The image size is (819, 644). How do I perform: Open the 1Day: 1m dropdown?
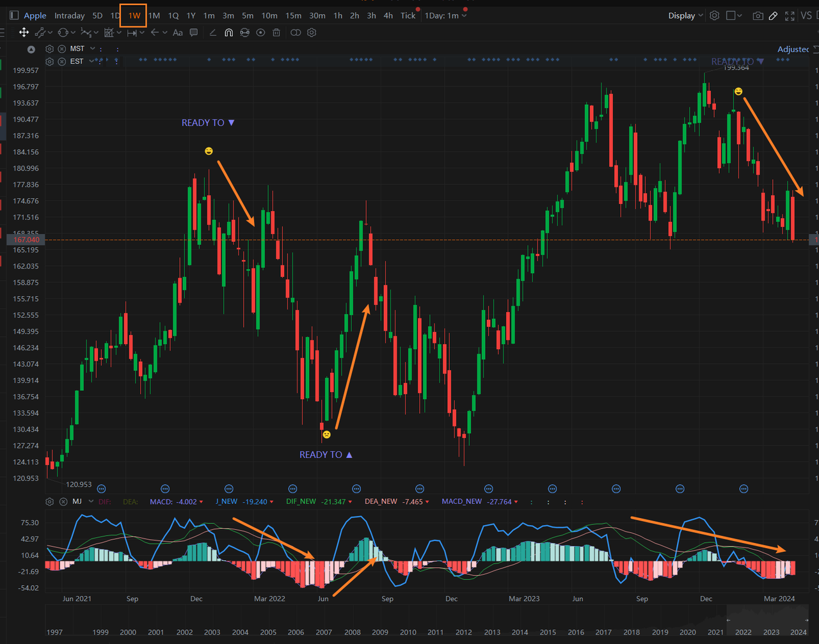[x=446, y=15]
